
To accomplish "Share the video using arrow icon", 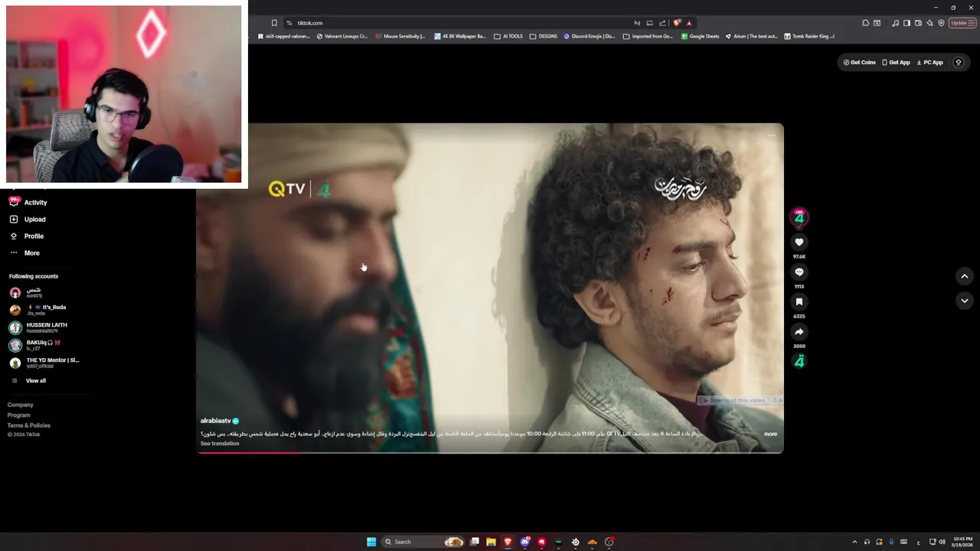I will click(799, 331).
